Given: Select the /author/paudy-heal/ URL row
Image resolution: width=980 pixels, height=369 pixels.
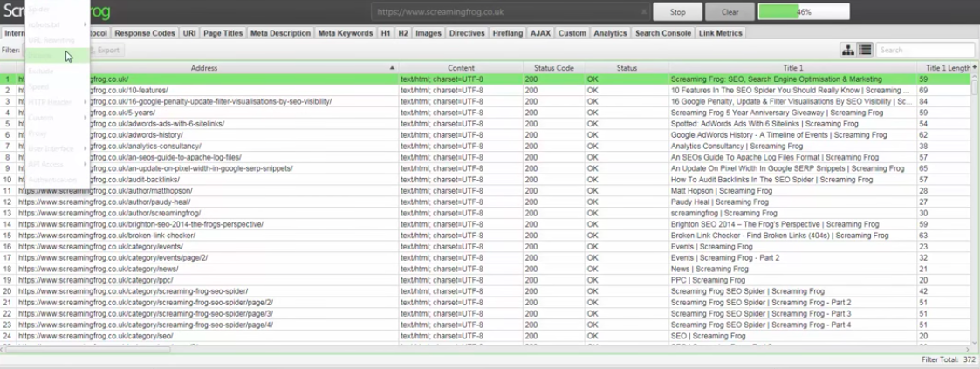Looking at the screenshot, I should tap(486, 202).
